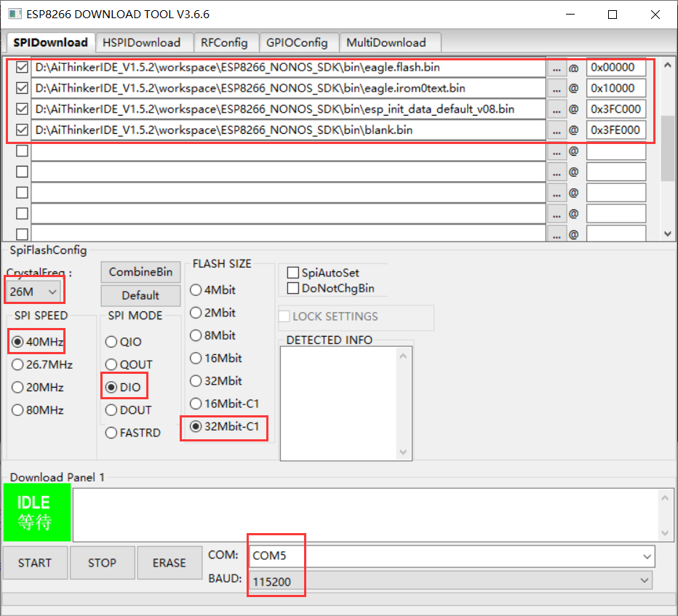
Task: Enable the DoNotChgBin checkbox
Action: [x=294, y=288]
